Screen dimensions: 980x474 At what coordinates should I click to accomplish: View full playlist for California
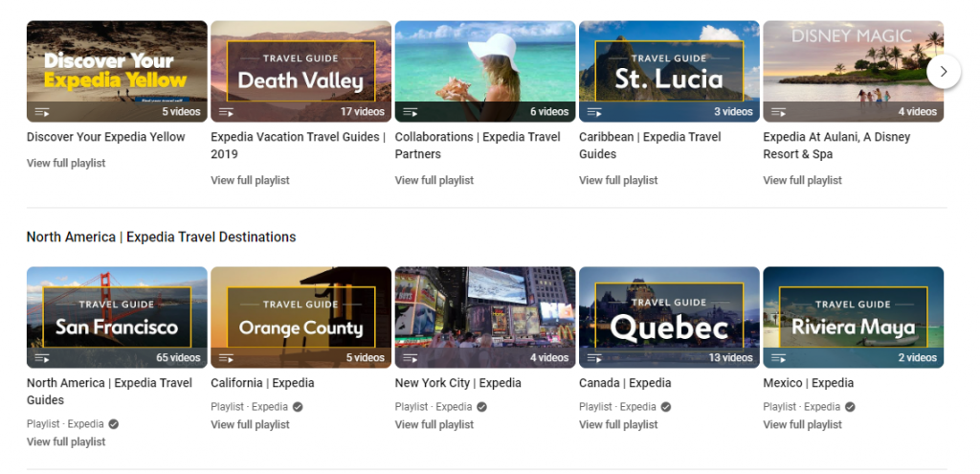coord(250,424)
